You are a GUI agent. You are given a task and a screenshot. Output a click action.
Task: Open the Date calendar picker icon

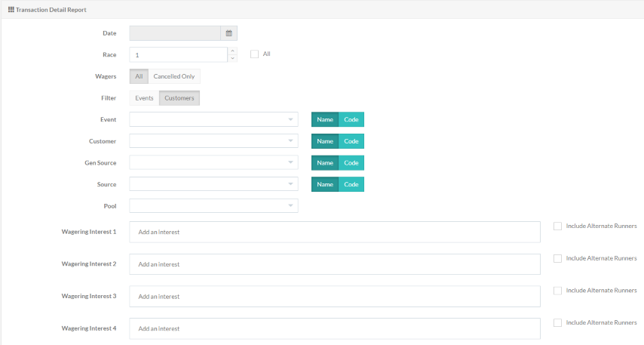point(228,33)
